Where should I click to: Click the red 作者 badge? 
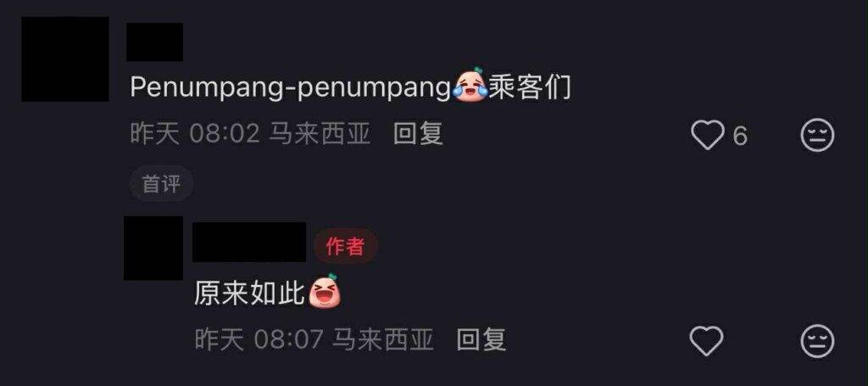[x=346, y=246]
